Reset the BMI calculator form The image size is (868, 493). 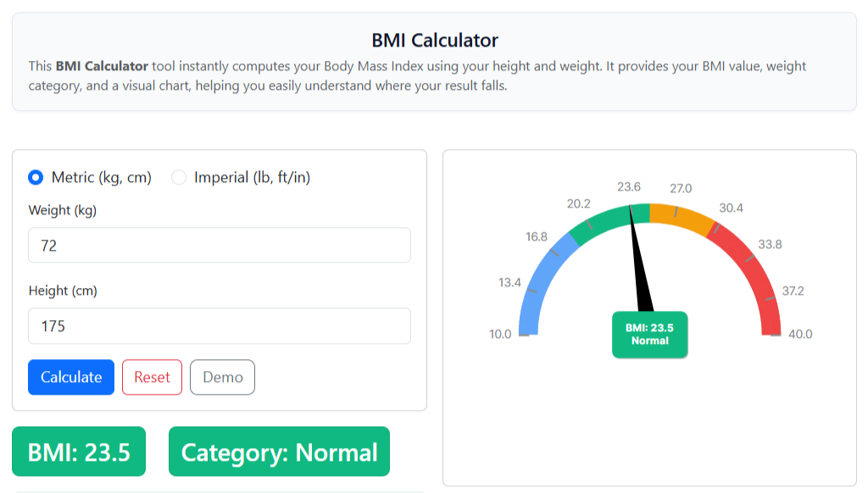coord(152,377)
